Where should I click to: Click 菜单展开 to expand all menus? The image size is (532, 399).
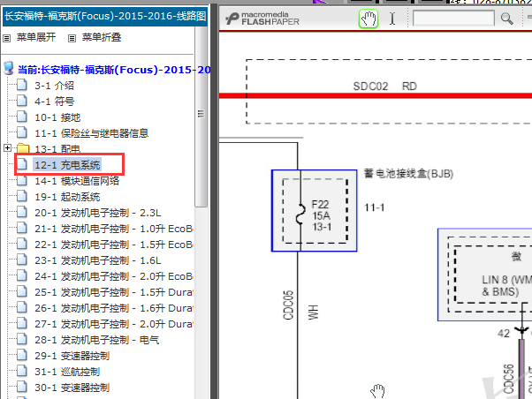36,37
